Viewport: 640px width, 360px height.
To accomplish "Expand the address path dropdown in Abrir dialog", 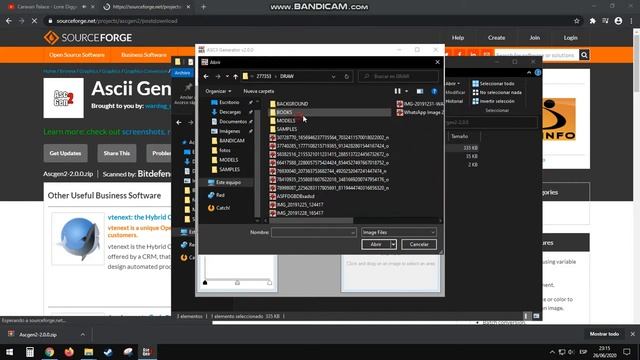I will point(333,76).
